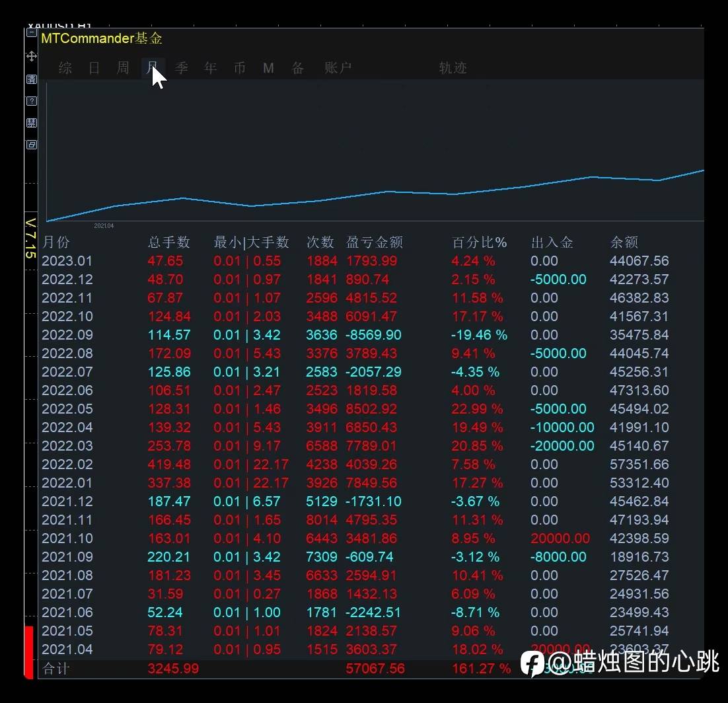Click the red bar at sidebar bottom

(29, 652)
